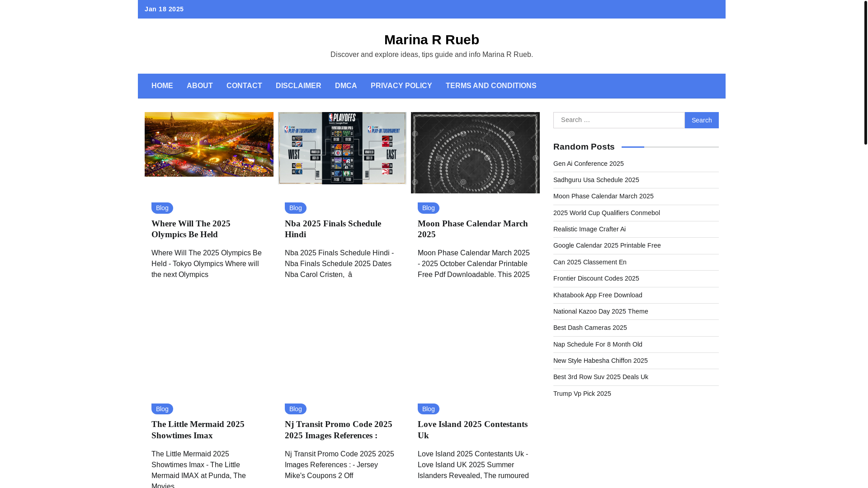Open sidebar link Sadhguru Usa Schedule 2025

pos(596,180)
